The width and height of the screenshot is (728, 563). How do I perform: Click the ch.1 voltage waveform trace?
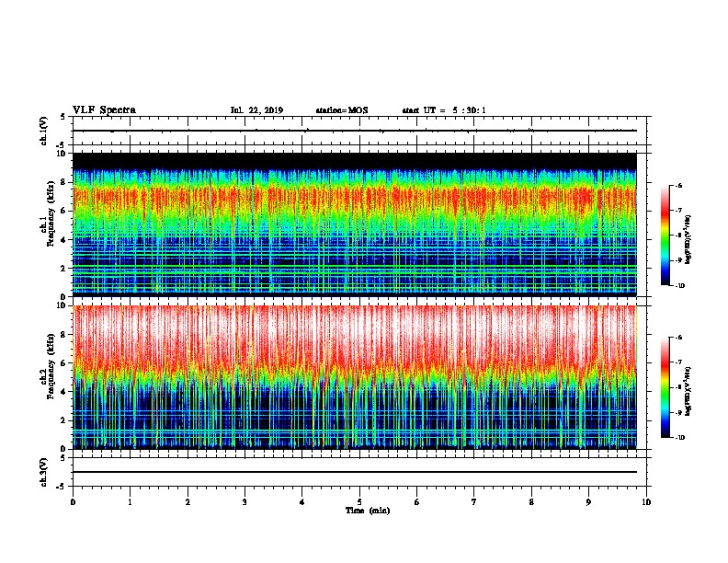point(355,131)
